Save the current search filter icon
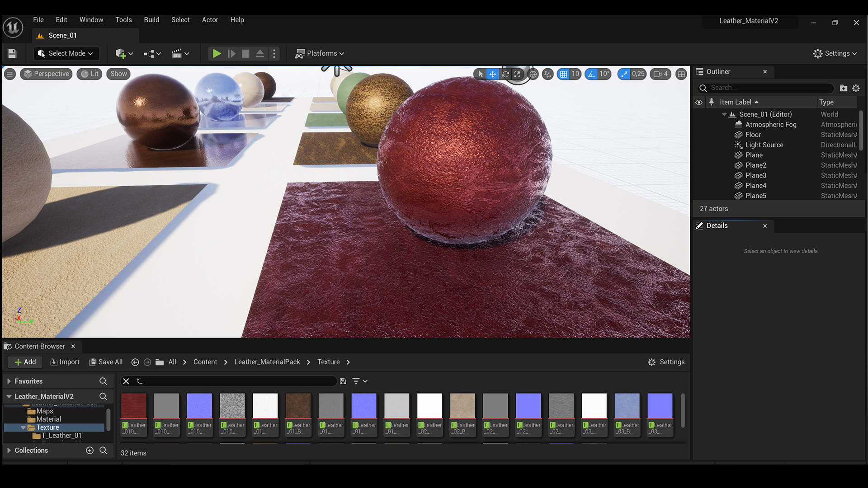 click(343, 381)
